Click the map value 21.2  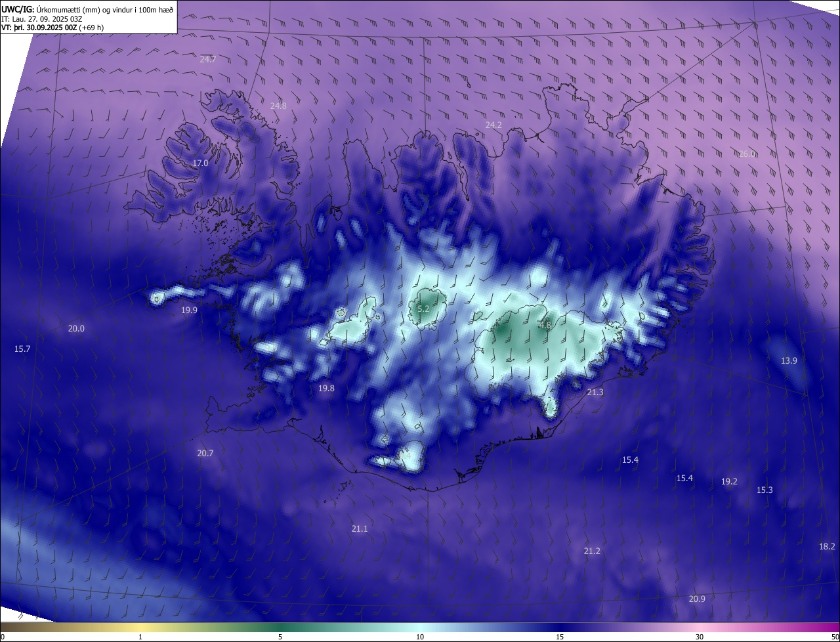pyautogui.click(x=592, y=551)
